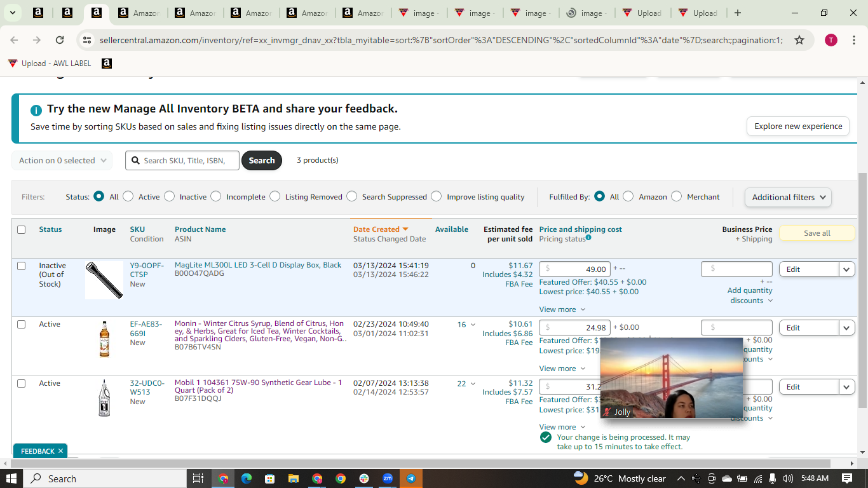Select the MagLite ML300L row checkbox
This screenshot has width=868, height=488.
pyautogui.click(x=22, y=266)
